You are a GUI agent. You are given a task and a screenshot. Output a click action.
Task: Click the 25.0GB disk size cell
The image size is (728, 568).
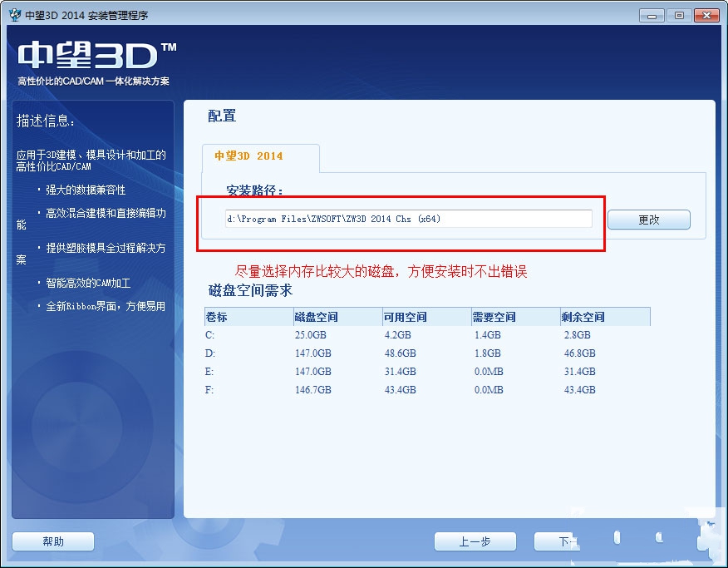click(x=311, y=335)
